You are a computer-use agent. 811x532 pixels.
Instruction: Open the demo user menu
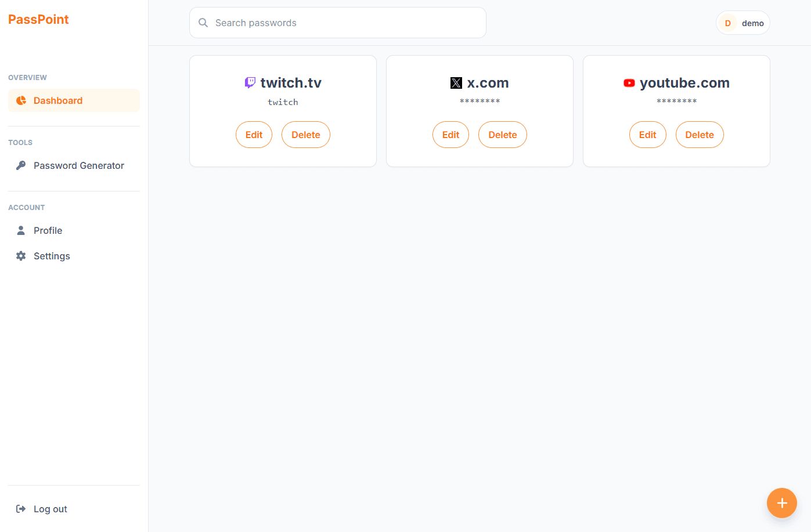click(x=743, y=23)
